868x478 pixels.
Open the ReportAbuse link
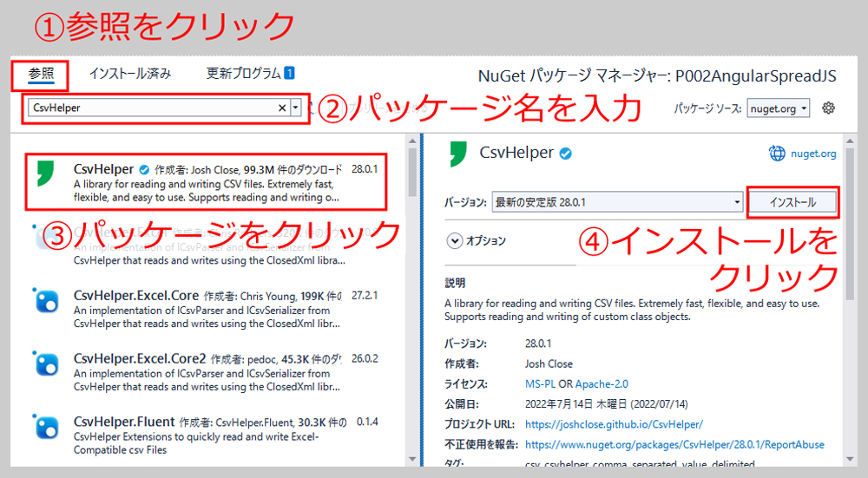(674, 445)
